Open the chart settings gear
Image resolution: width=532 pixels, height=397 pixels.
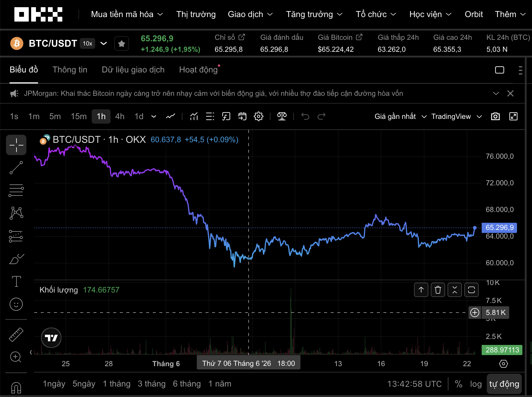(259, 116)
